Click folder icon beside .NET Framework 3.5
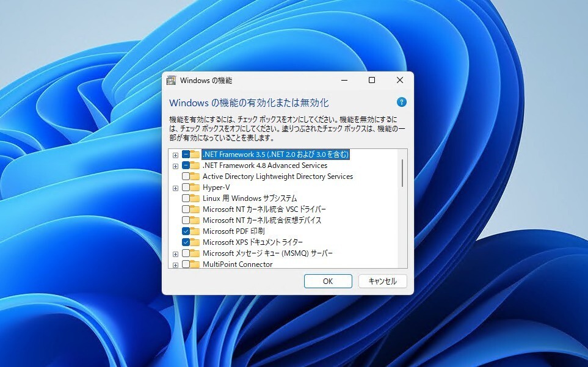This screenshot has height=367, width=588. 195,154
